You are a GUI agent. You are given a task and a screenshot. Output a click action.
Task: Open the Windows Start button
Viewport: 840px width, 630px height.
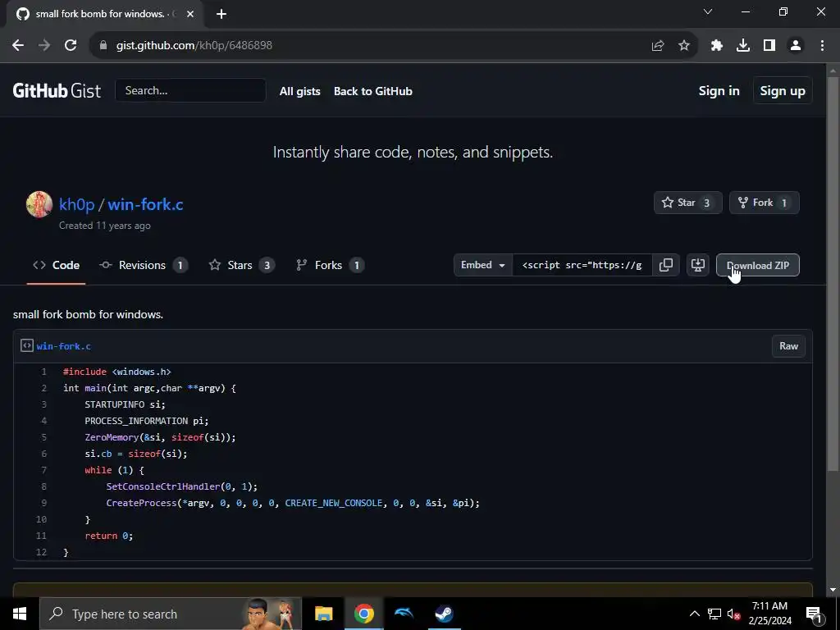(20, 614)
